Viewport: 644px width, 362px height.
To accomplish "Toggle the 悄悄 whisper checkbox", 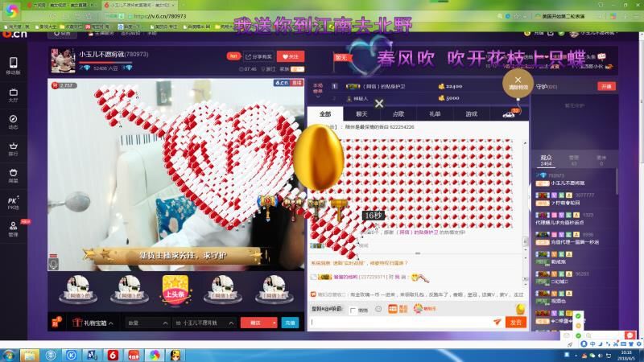I will pyautogui.click(x=353, y=310).
